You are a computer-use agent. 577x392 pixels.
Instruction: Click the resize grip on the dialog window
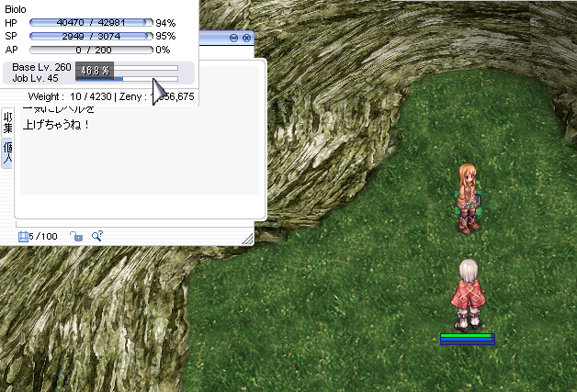coord(246,238)
